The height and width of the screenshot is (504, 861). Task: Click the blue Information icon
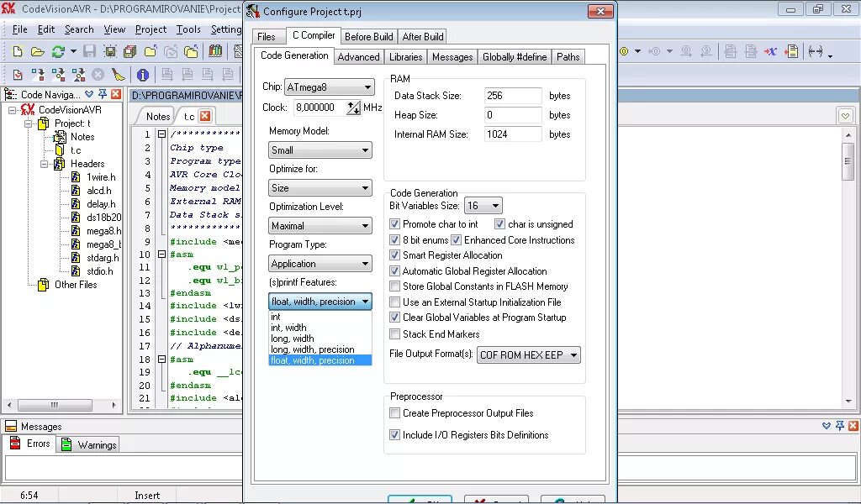pyautogui.click(x=143, y=75)
